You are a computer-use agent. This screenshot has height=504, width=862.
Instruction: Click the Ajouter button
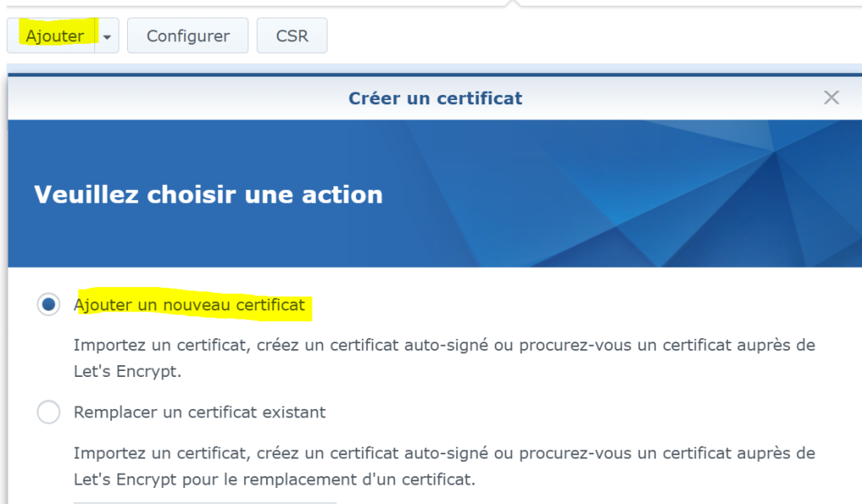tap(54, 36)
